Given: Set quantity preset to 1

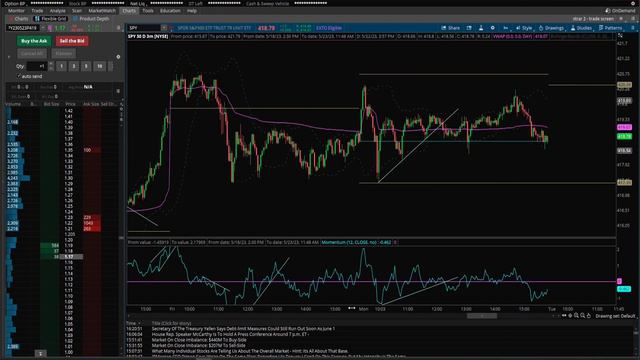Looking at the screenshot, I should tap(61, 66).
